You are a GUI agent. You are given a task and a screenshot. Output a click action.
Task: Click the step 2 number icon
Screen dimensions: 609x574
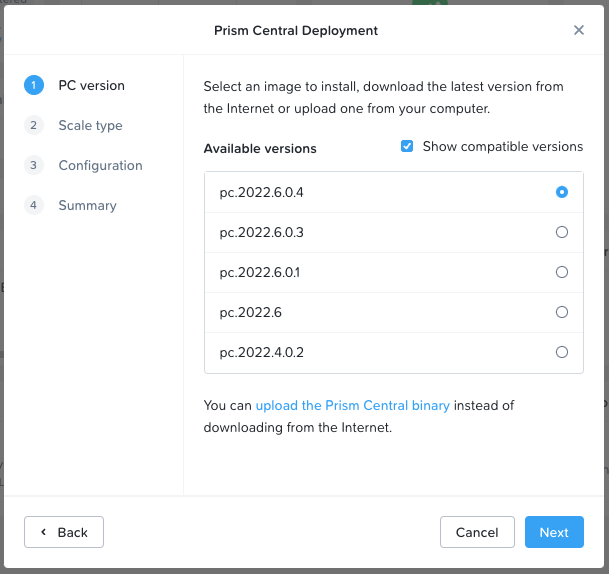coord(34,126)
